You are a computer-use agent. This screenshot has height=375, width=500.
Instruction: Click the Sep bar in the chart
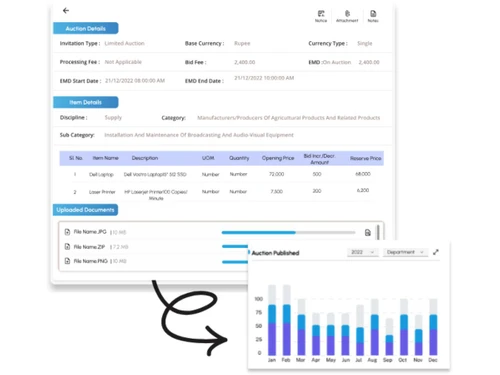389,337
